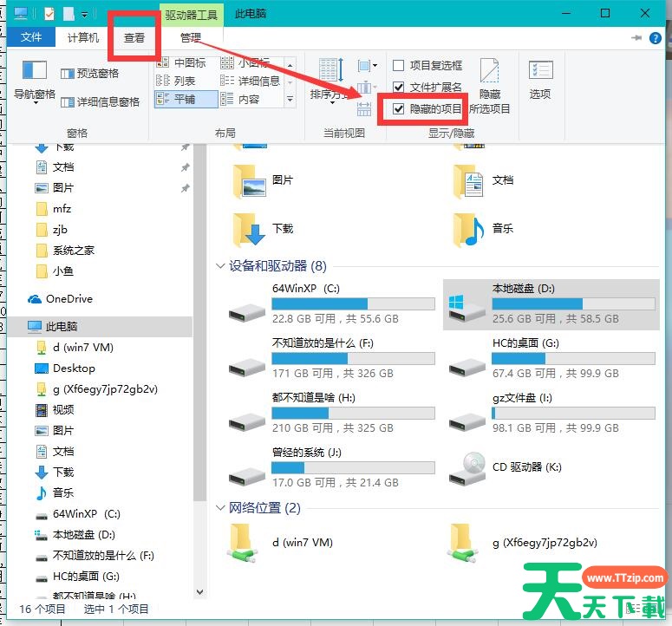Viewport: 672px width, 626px height.
Task: Click the Add columns icon
Action: 365,87
